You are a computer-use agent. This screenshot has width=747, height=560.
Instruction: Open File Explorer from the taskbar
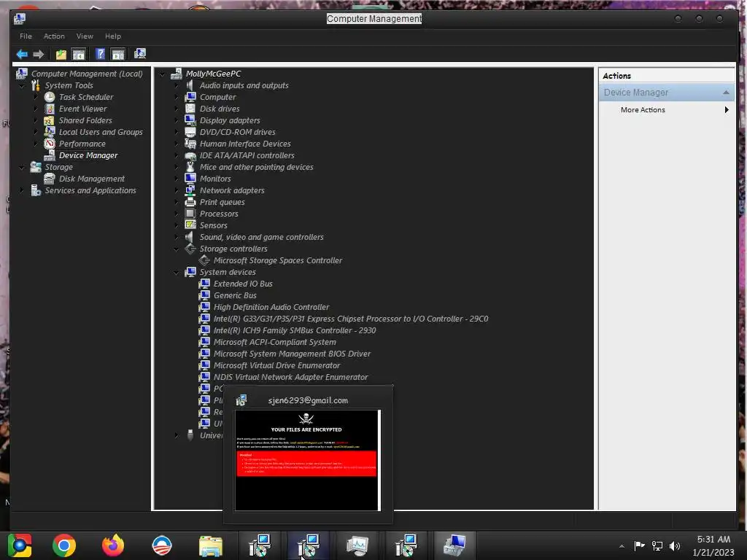point(211,545)
